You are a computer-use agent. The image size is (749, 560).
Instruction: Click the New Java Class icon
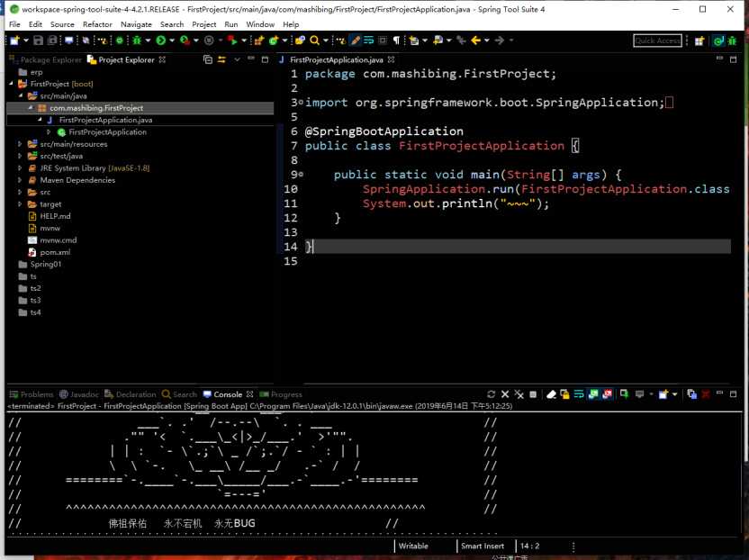pos(274,41)
